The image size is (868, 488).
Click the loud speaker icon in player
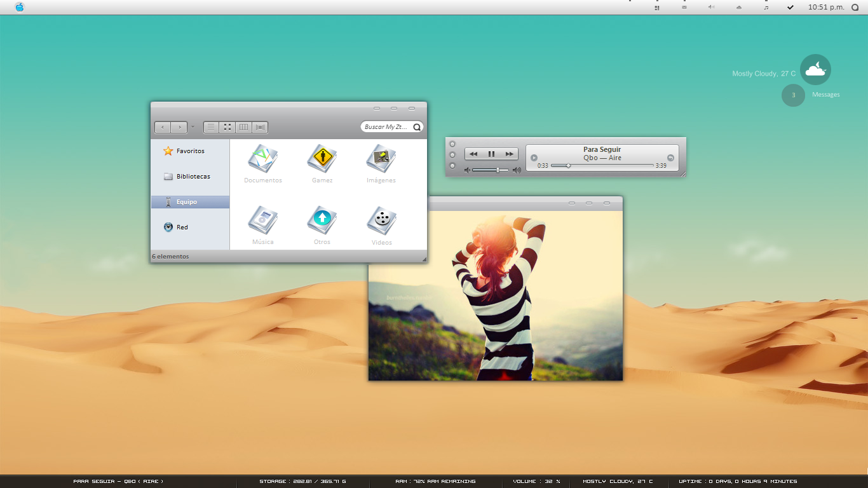click(517, 170)
